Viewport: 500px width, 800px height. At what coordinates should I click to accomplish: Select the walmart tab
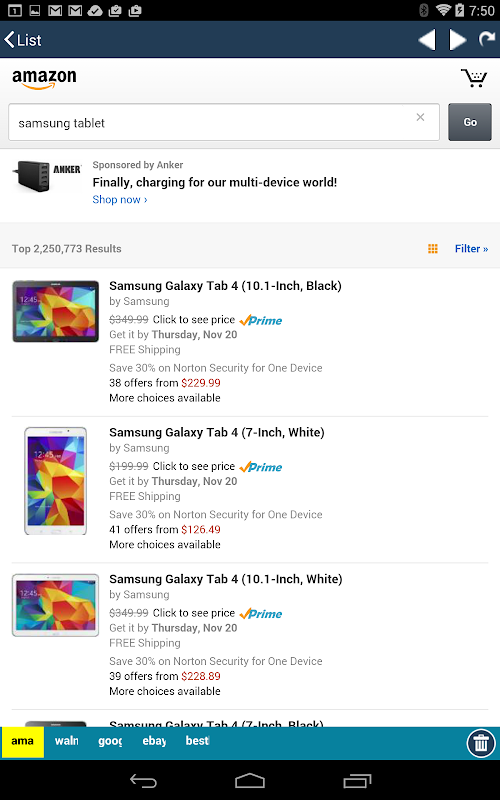(x=66, y=741)
